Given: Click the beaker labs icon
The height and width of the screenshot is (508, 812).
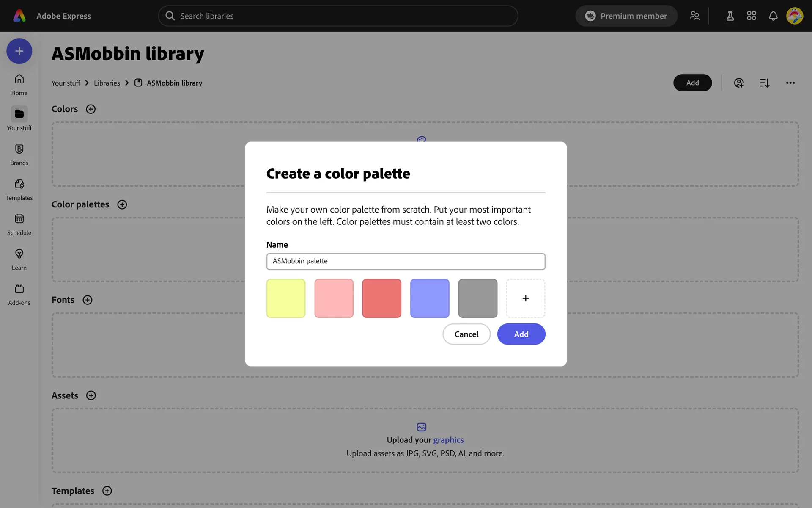Looking at the screenshot, I should click(730, 16).
